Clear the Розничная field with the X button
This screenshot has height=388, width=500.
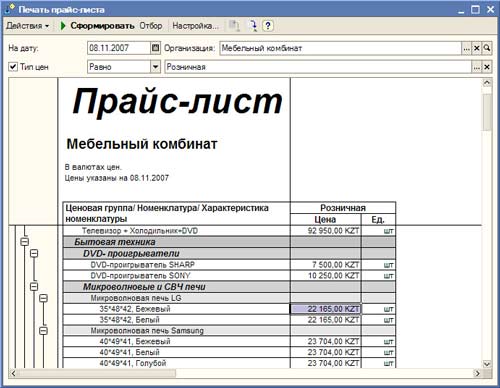coord(487,67)
